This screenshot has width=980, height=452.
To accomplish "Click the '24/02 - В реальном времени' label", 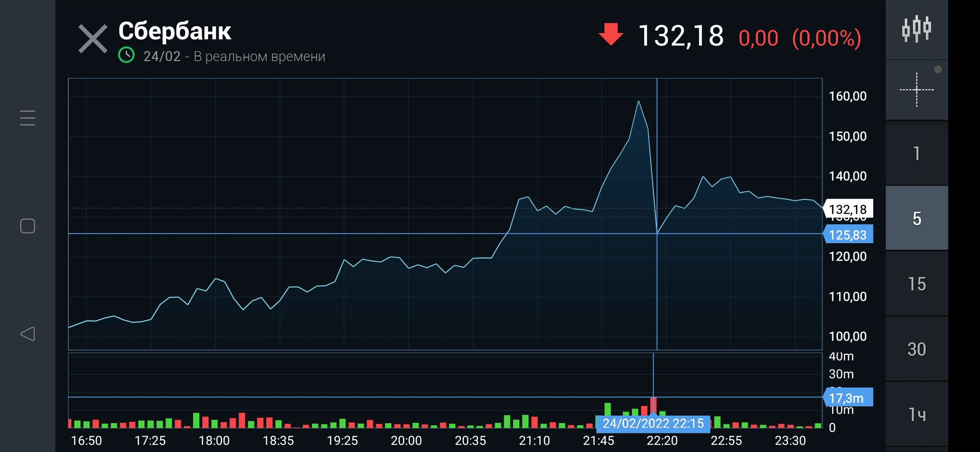I will [234, 56].
